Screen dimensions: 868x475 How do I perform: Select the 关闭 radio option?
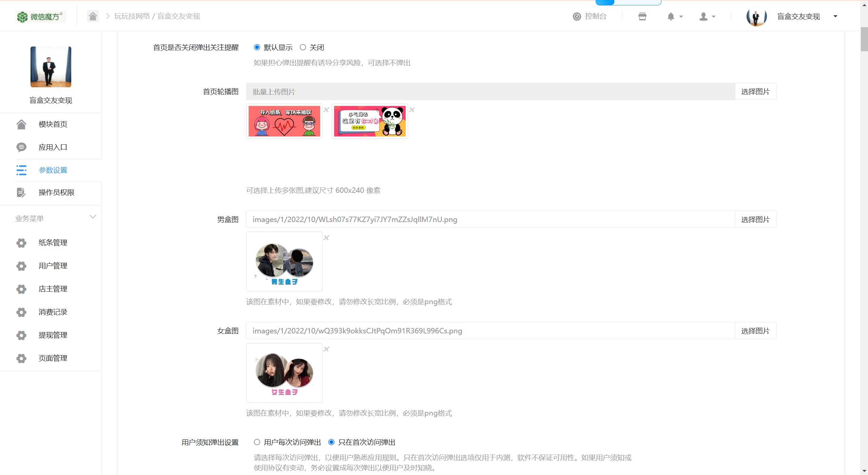coord(303,47)
